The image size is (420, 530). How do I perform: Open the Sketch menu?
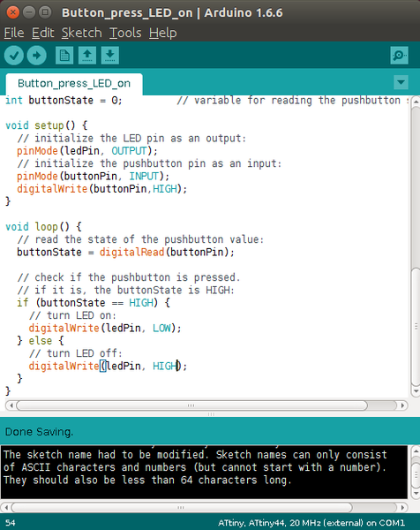82,33
